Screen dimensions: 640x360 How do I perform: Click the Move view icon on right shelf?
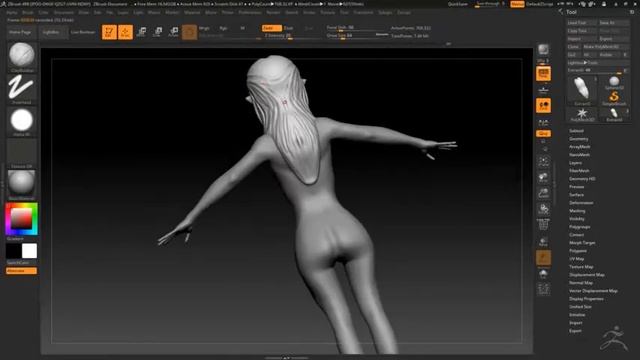pyautogui.click(x=543, y=178)
